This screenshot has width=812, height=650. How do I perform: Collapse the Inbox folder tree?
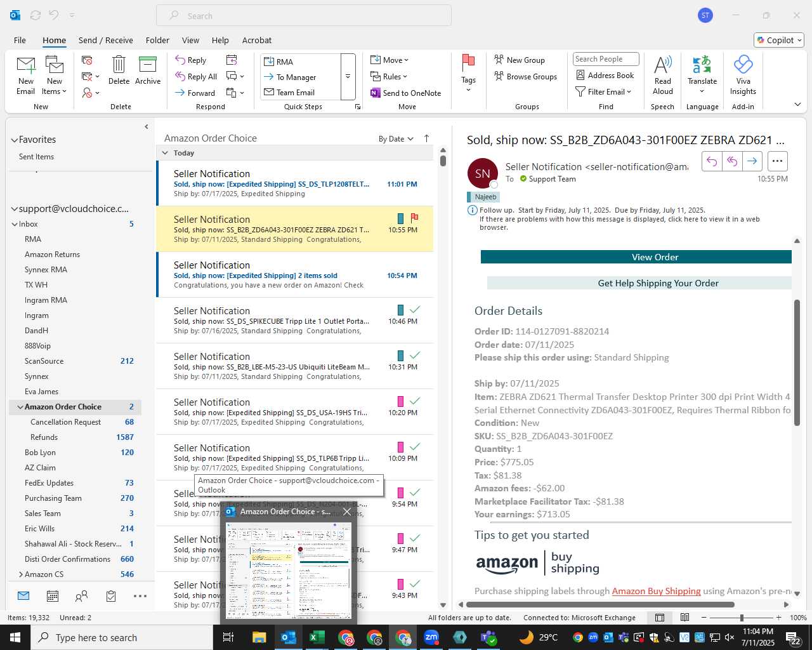point(15,224)
